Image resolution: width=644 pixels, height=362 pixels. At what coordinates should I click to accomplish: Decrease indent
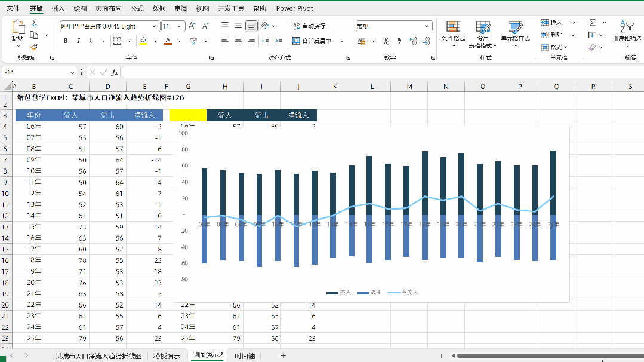(266, 41)
